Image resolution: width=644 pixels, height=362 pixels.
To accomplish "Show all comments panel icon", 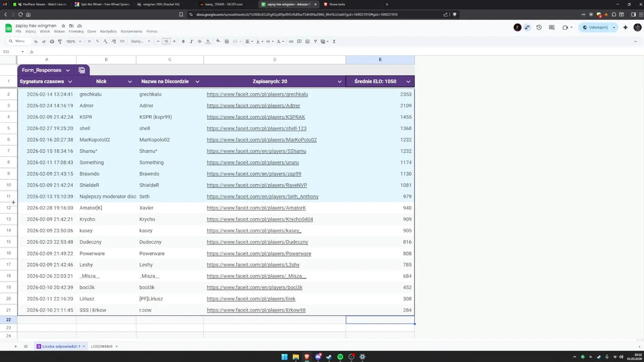I will pyautogui.click(x=551, y=27).
